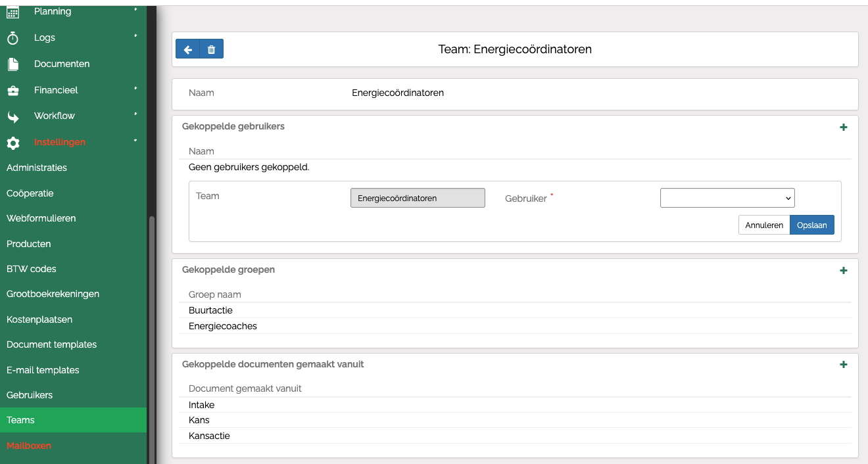Select E-mail templates in sidebar
Image resolution: width=868 pixels, height=464 pixels.
(43, 370)
